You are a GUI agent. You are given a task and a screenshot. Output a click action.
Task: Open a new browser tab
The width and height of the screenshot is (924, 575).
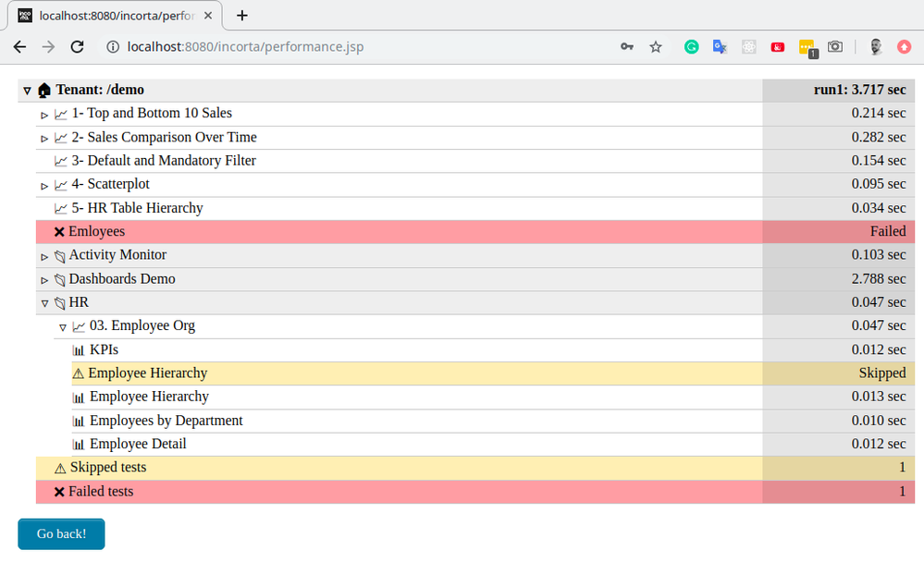pyautogui.click(x=242, y=16)
